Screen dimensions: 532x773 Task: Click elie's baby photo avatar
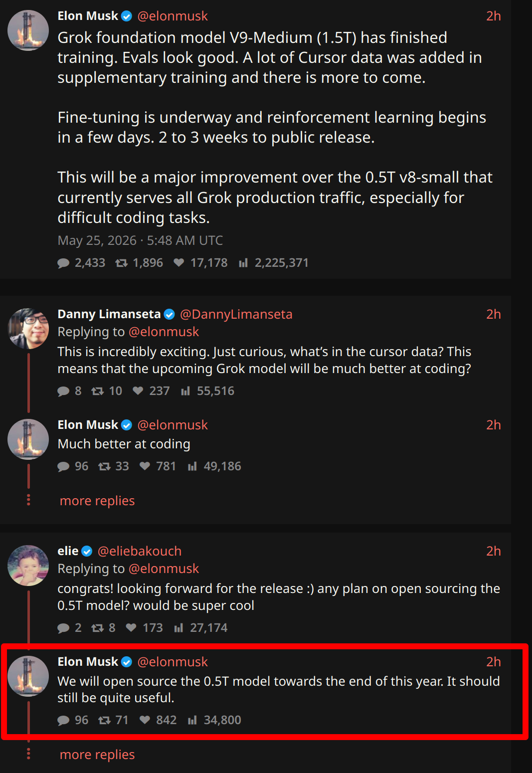point(28,566)
